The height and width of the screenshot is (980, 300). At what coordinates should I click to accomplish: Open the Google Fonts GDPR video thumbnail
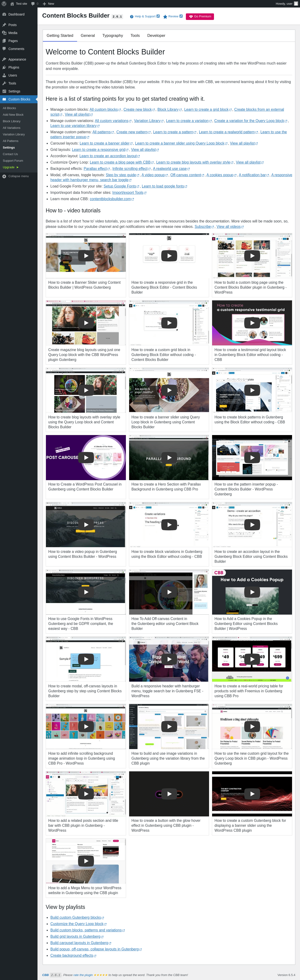point(86,592)
